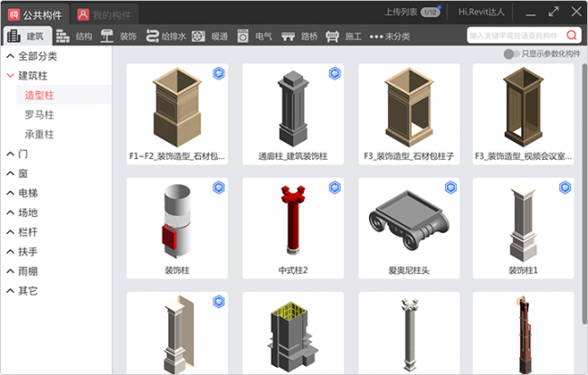Click the keyword search input field
588x375 pixels.
(514, 35)
